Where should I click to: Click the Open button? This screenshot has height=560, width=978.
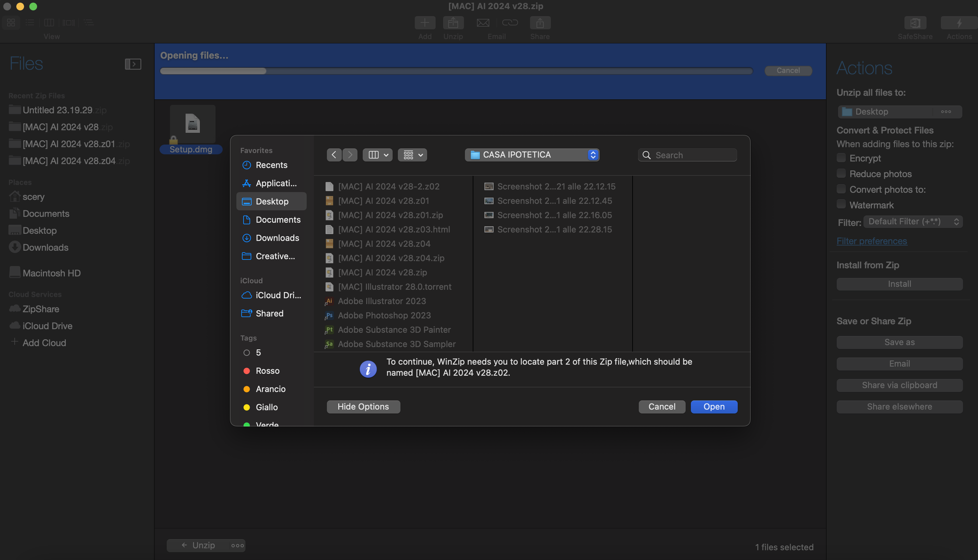click(714, 407)
